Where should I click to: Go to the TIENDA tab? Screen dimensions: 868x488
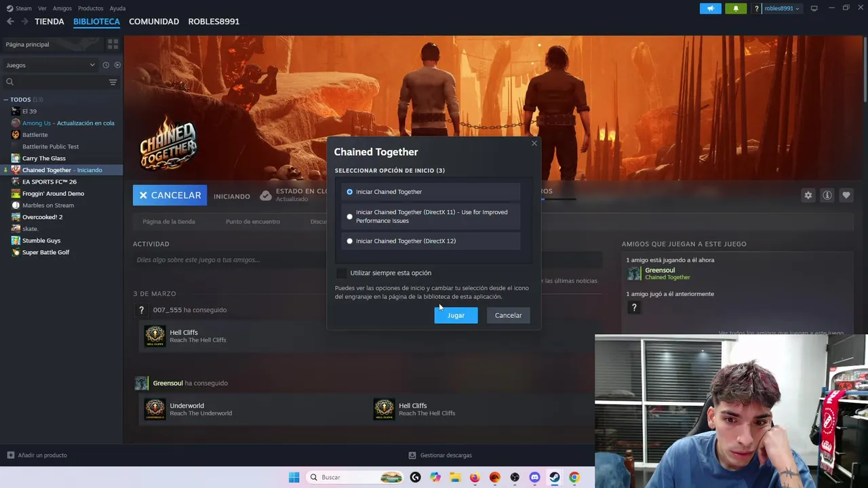tap(50, 22)
